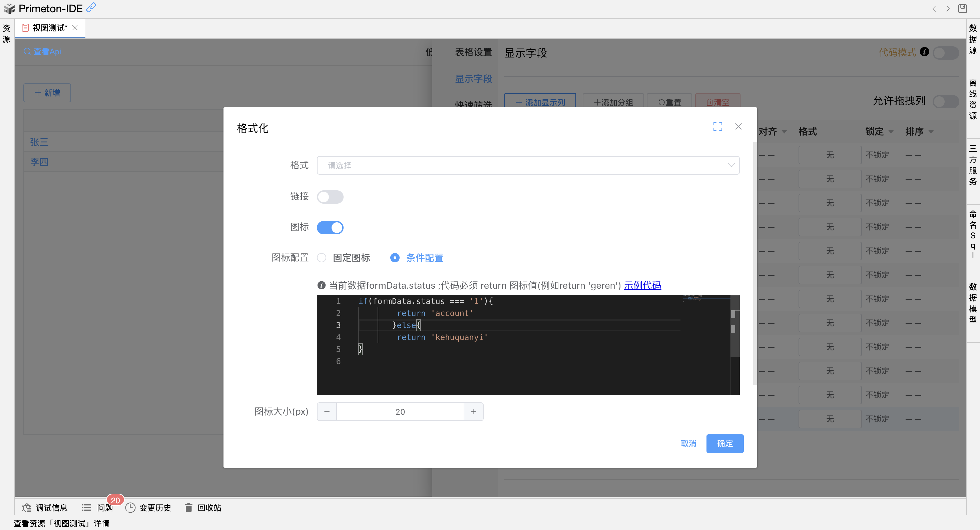Select the 固定图标 radio option
This screenshot has height=530, width=980.
(x=322, y=258)
